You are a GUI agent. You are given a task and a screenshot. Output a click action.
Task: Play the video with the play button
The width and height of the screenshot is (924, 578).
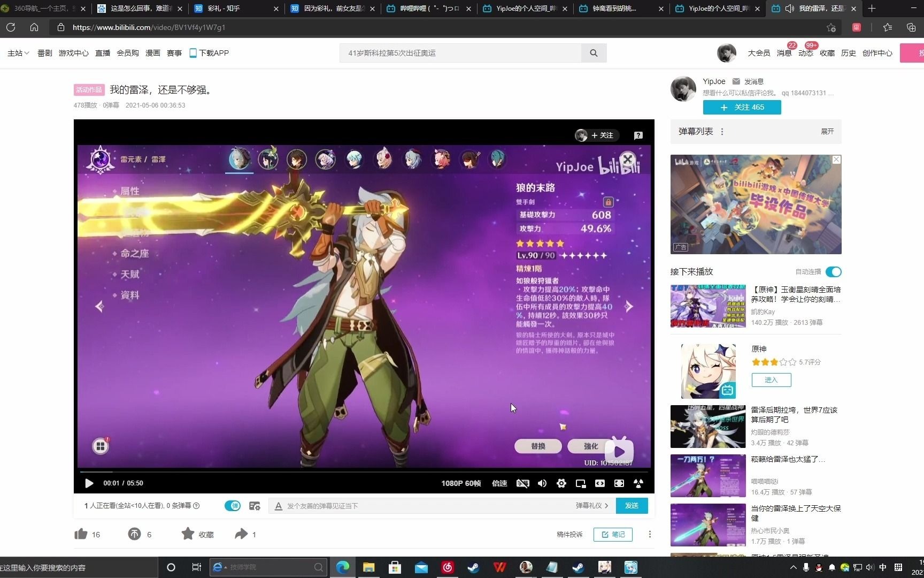[89, 483]
